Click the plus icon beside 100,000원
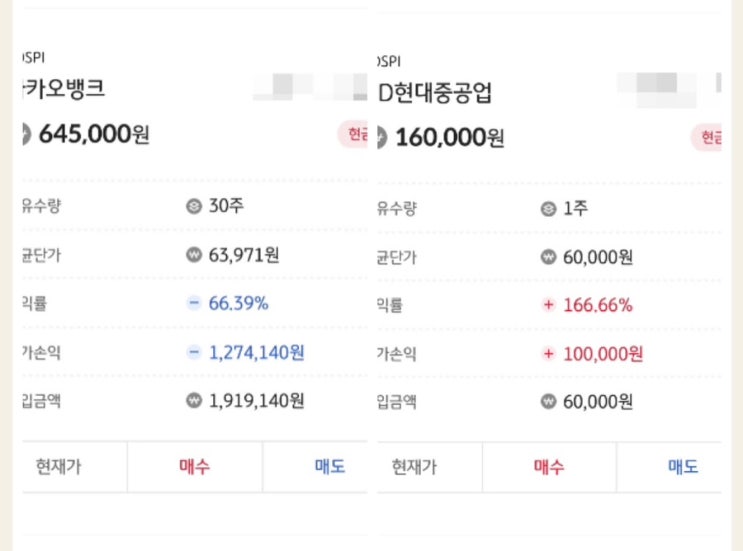The image size is (743, 551). click(547, 353)
